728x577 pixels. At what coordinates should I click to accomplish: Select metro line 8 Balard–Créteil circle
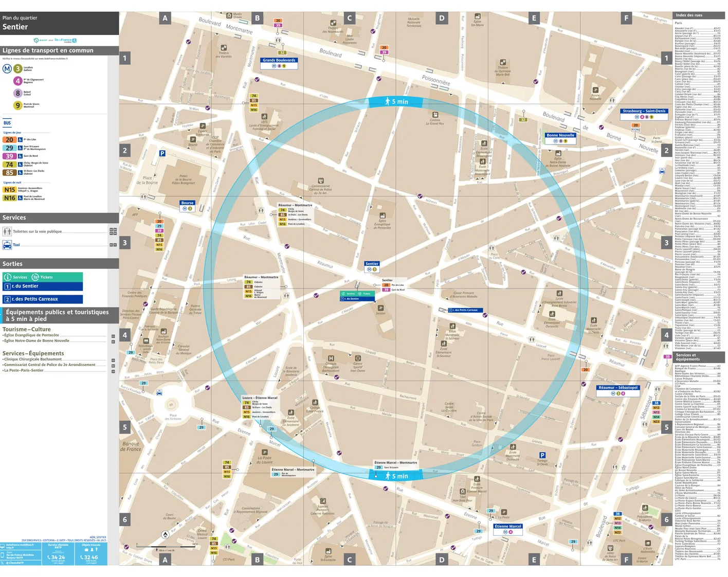tap(18, 93)
